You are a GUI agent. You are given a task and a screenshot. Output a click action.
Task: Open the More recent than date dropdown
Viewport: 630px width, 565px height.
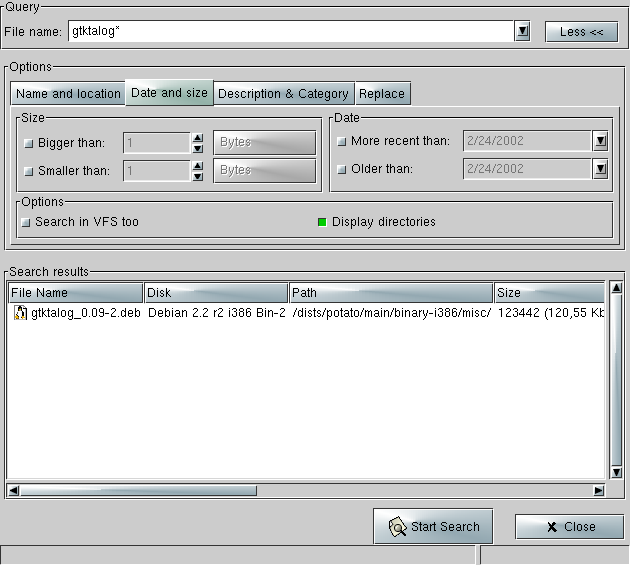[x=600, y=142]
